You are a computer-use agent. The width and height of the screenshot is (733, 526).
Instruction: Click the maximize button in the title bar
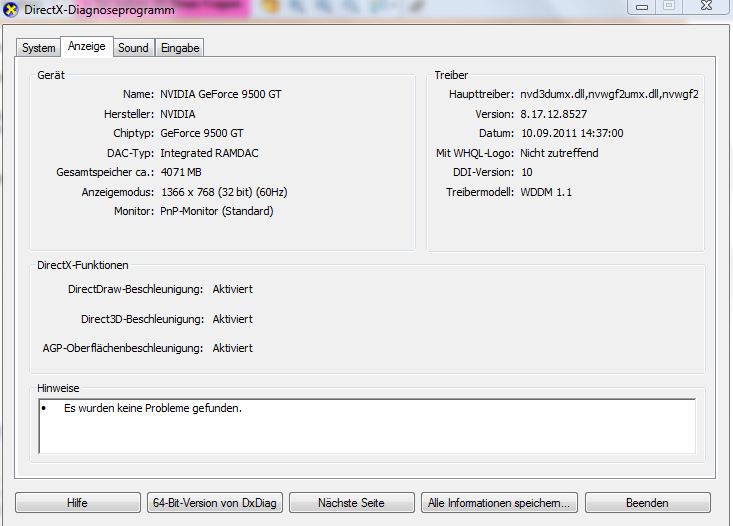(x=668, y=6)
